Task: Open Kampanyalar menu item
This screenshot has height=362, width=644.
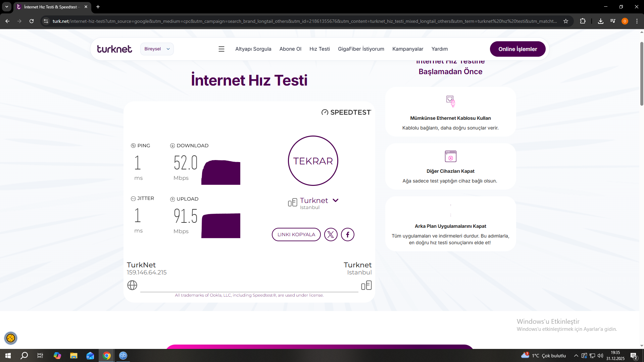Action: click(408, 49)
